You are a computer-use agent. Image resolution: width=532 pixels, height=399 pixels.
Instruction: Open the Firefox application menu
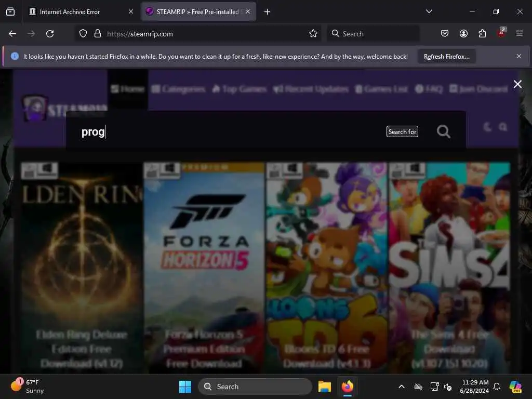[520, 33]
